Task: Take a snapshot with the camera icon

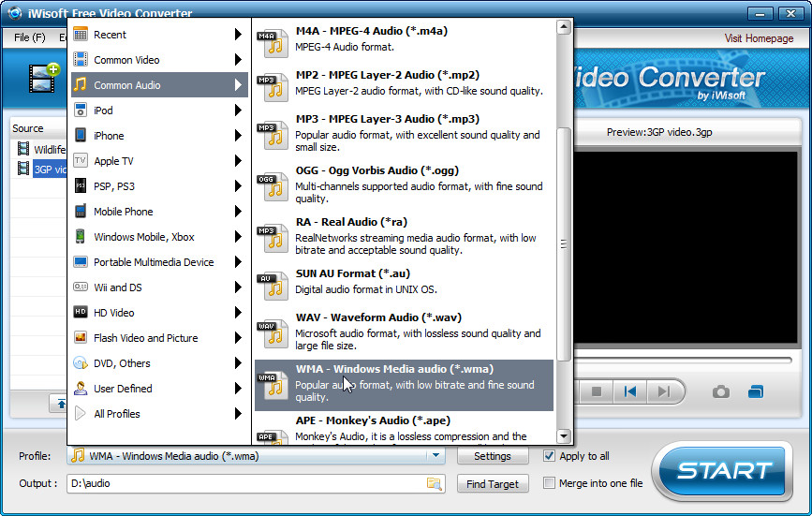Action: tap(721, 391)
